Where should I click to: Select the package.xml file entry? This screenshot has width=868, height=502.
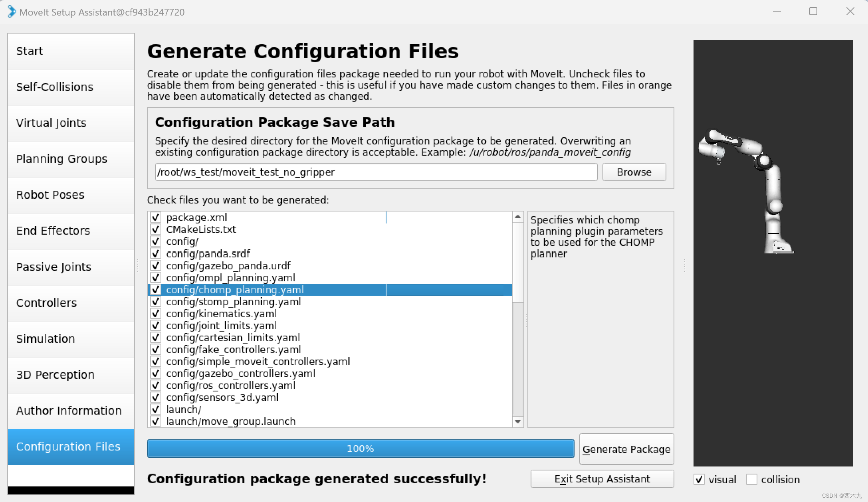196,217
